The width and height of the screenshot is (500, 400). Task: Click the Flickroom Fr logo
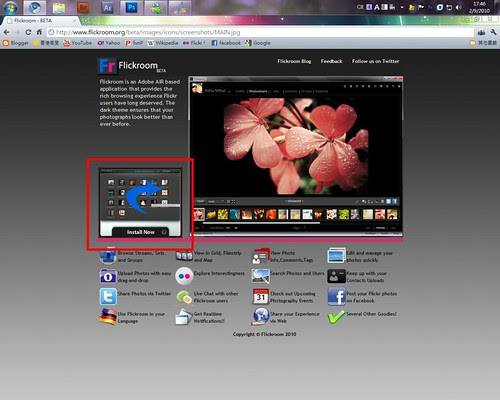pos(107,66)
